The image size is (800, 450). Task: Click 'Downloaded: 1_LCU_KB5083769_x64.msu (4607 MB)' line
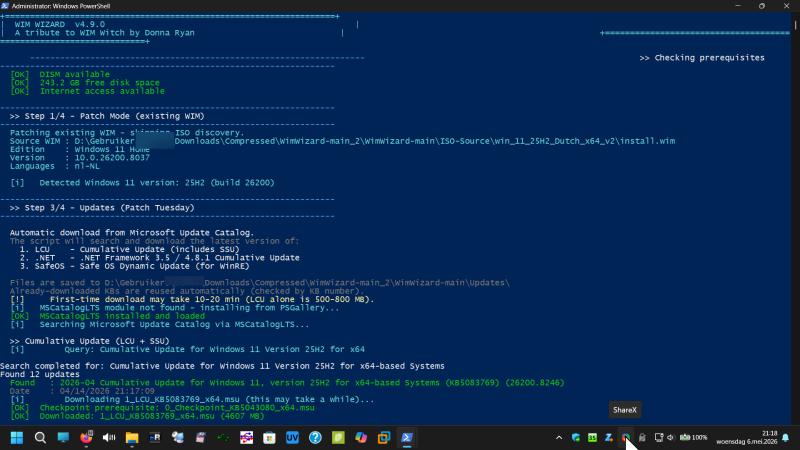pos(137,416)
